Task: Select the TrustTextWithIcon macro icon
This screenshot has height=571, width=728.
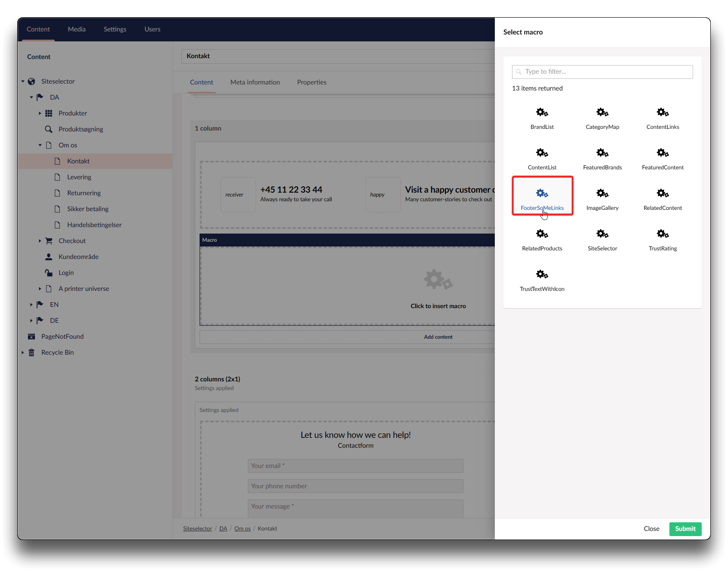Action: 542,275
